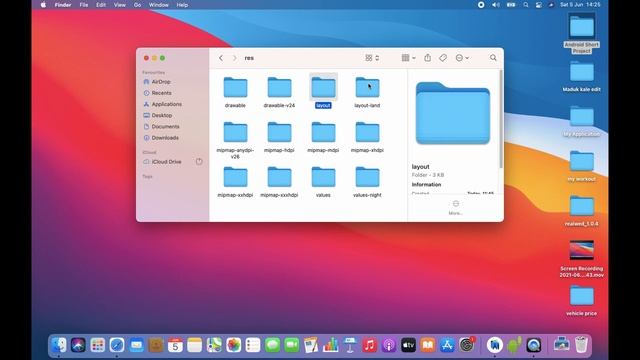640x360 pixels.
Task: Open the Edit menu
Action: [101, 5]
